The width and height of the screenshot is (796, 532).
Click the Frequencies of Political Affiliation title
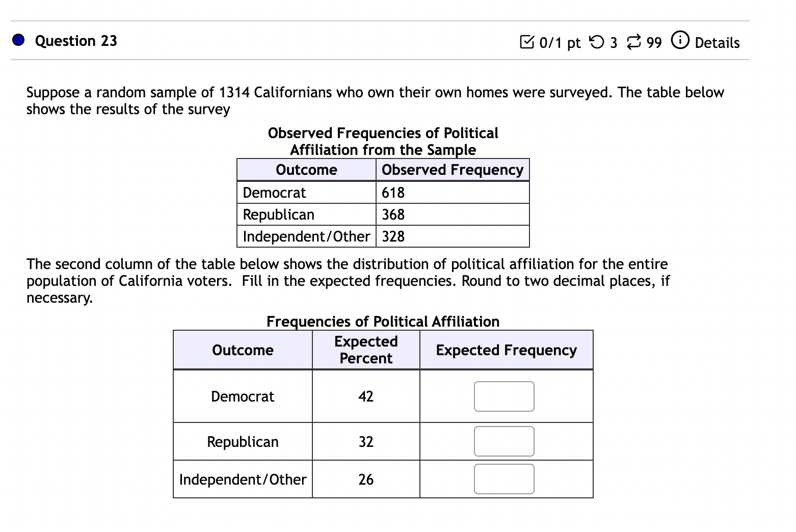383,322
